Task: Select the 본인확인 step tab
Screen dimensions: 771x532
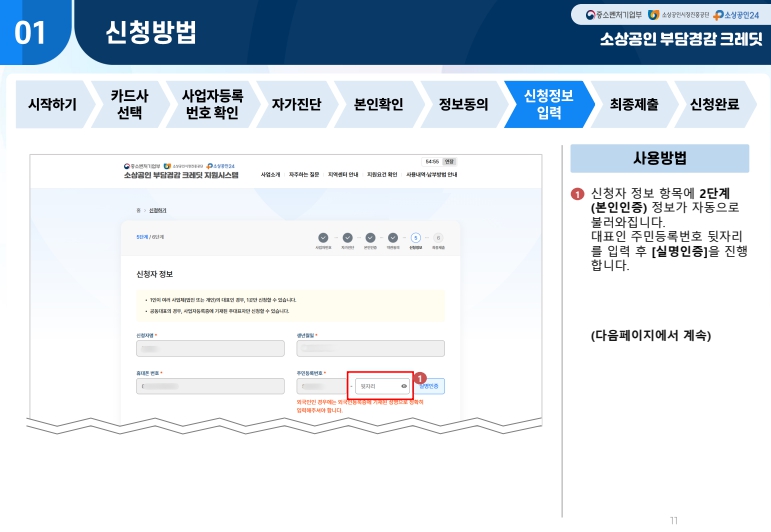Action: click(x=379, y=104)
